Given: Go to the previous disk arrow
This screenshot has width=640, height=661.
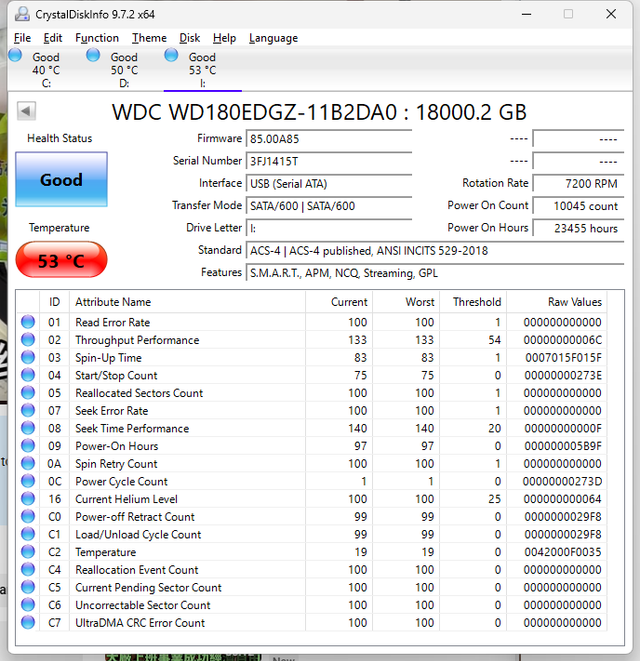Looking at the screenshot, I should point(26,111).
